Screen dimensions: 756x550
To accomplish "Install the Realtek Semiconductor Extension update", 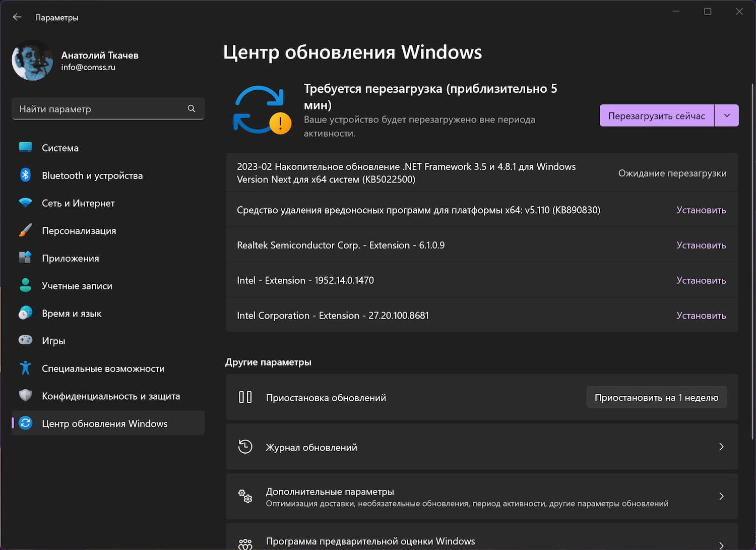I will (701, 246).
